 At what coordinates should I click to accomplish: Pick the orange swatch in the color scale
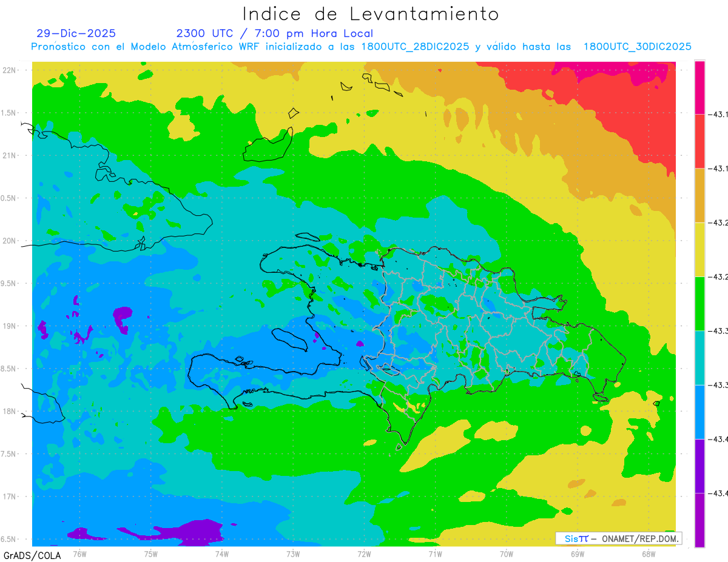coord(699,195)
